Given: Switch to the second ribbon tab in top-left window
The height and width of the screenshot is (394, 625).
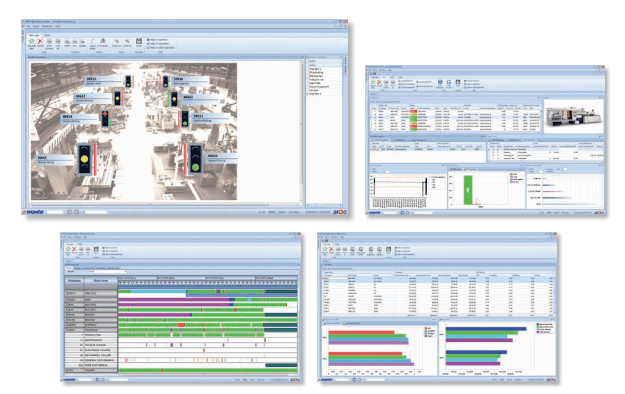Looking at the screenshot, I should tap(47, 35).
